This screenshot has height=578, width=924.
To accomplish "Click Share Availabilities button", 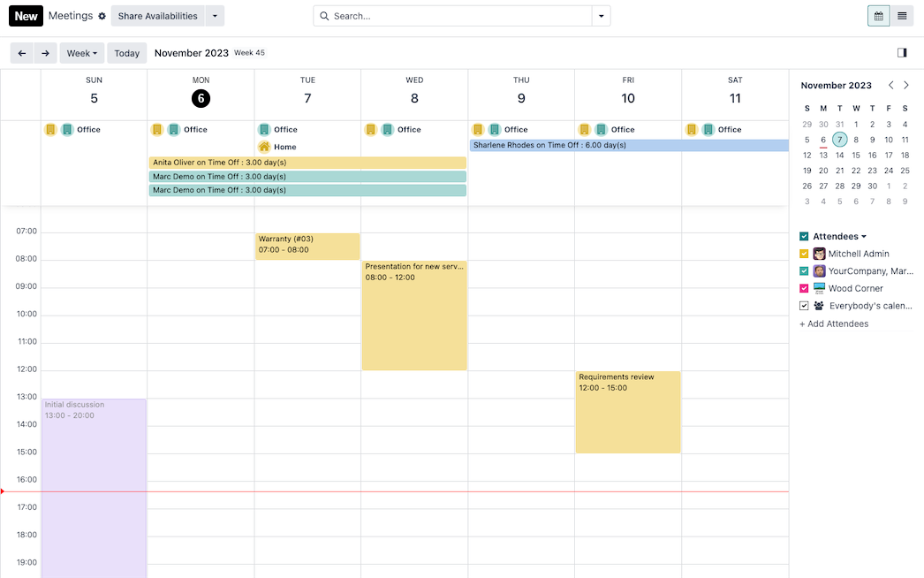I will coord(158,16).
